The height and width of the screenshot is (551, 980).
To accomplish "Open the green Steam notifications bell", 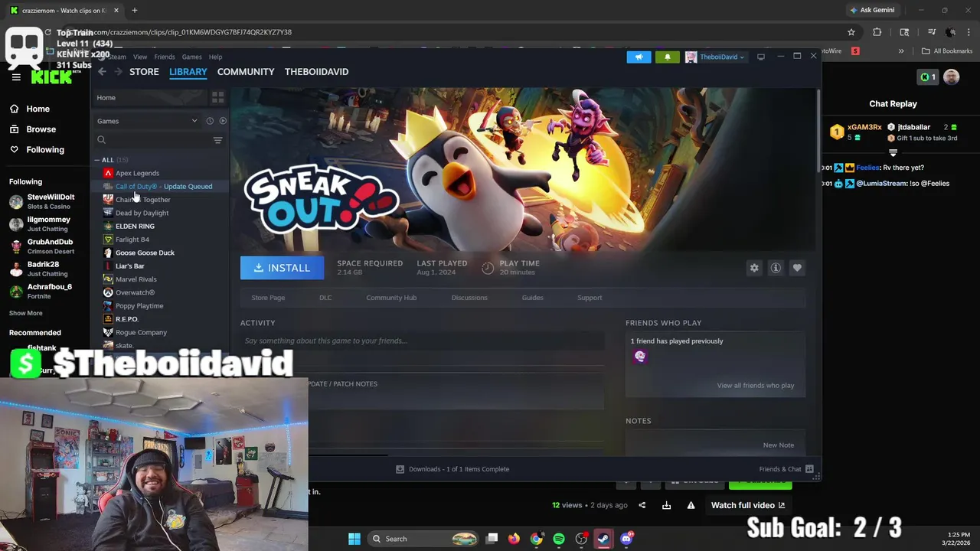I will coord(667,57).
